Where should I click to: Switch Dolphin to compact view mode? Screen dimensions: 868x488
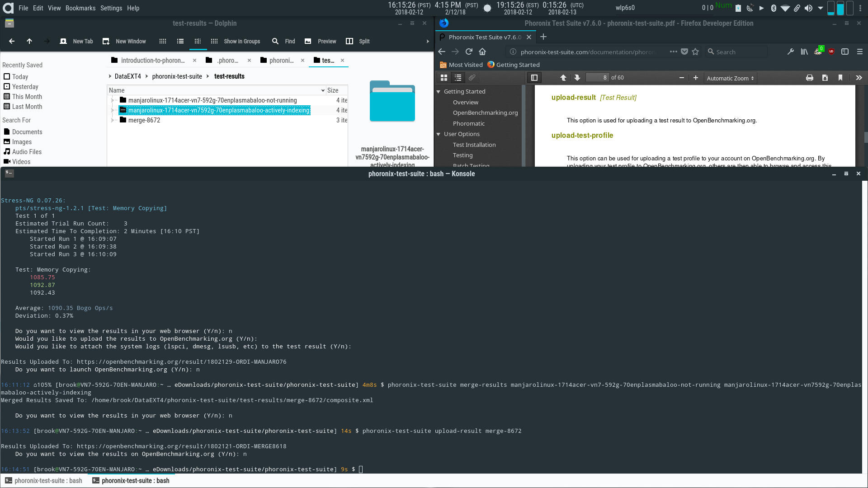point(180,41)
